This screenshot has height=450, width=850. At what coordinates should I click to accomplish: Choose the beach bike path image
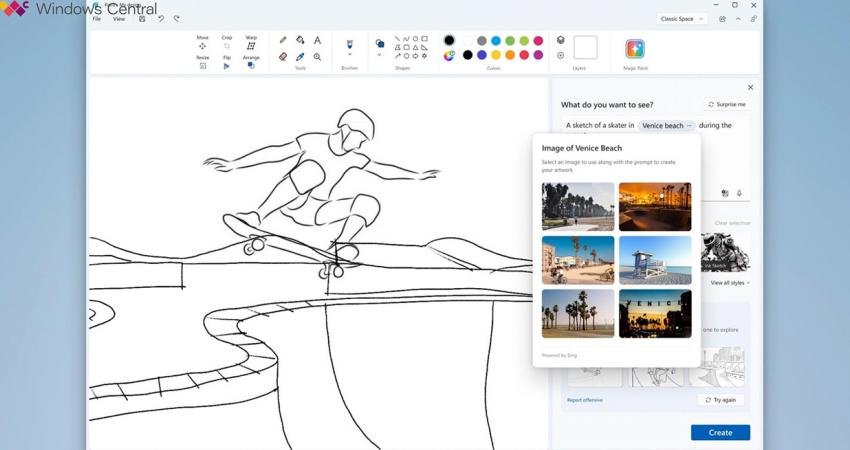click(x=578, y=260)
